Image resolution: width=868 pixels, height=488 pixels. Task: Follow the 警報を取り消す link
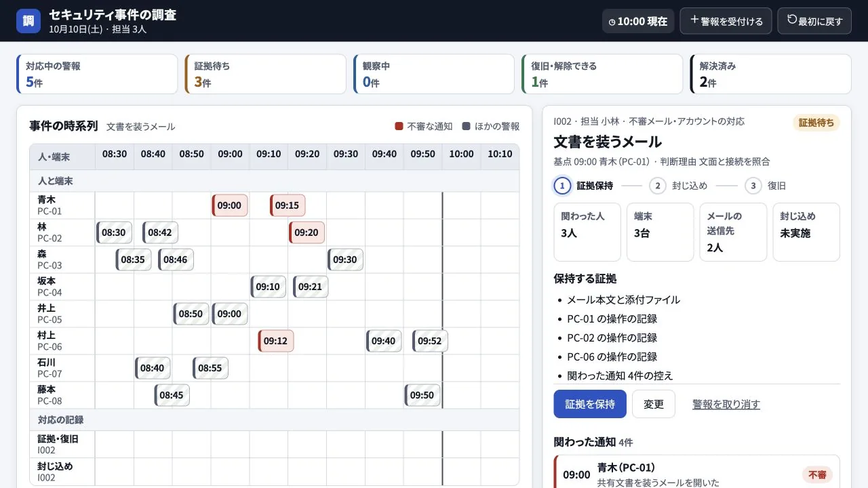click(x=726, y=405)
